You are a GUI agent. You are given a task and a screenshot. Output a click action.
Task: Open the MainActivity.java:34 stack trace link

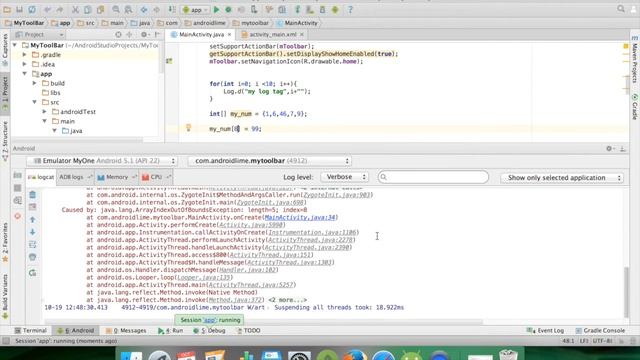(300, 218)
